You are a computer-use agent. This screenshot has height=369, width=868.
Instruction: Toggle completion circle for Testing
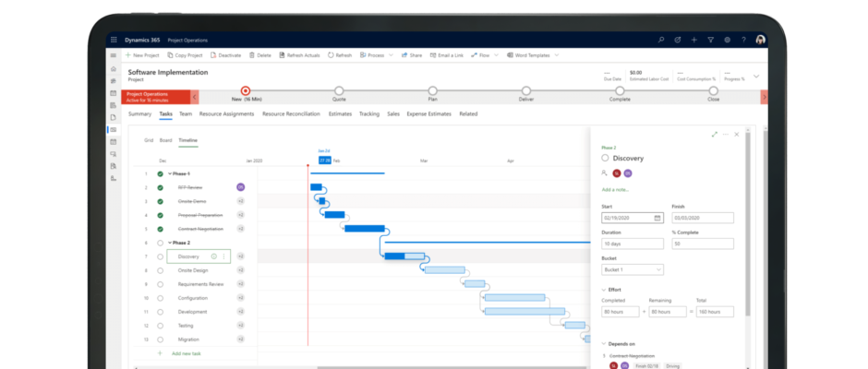[160, 326]
